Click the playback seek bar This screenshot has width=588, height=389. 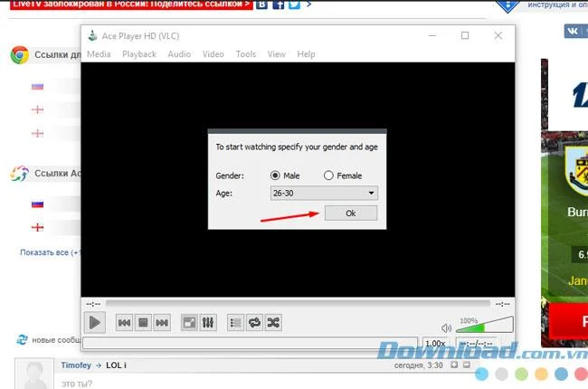click(x=298, y=303)
